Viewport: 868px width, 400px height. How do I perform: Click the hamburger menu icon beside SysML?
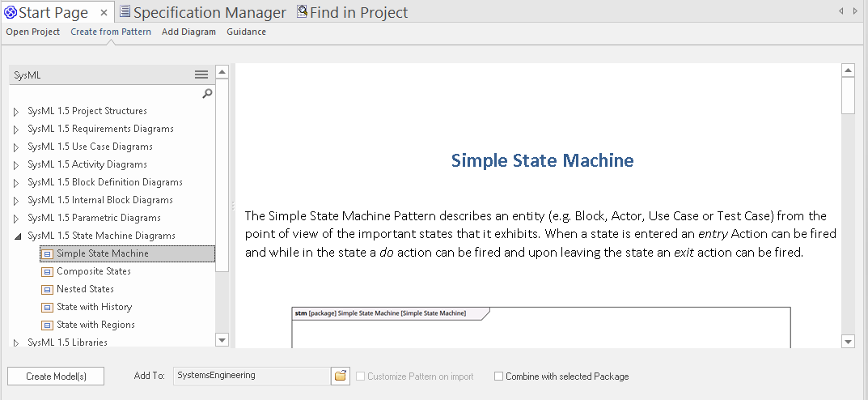coord(201,74)
